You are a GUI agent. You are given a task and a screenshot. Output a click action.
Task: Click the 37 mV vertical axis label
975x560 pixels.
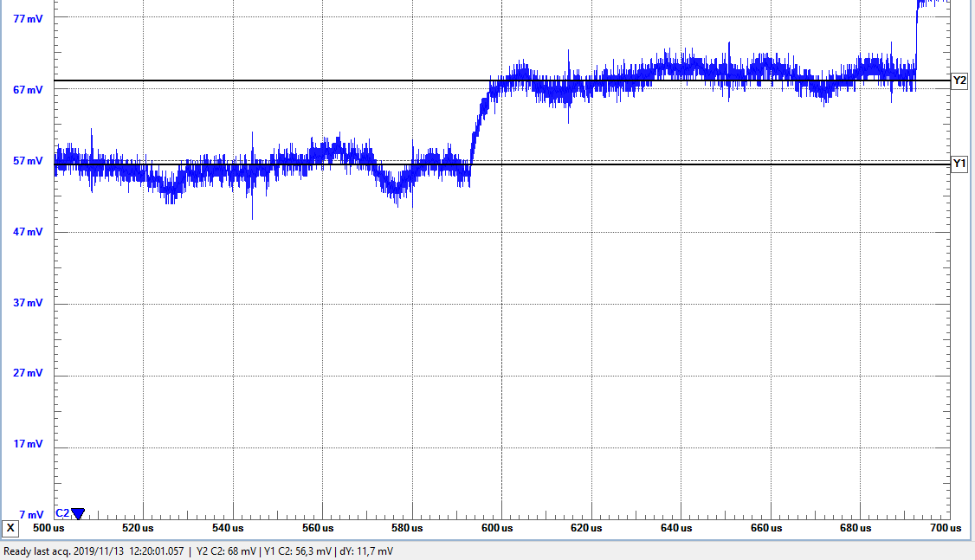point(28,303)
